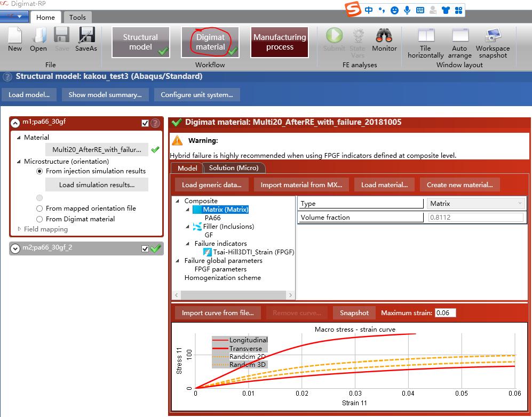Click the Filler inclusions icon

coord(197,227)
